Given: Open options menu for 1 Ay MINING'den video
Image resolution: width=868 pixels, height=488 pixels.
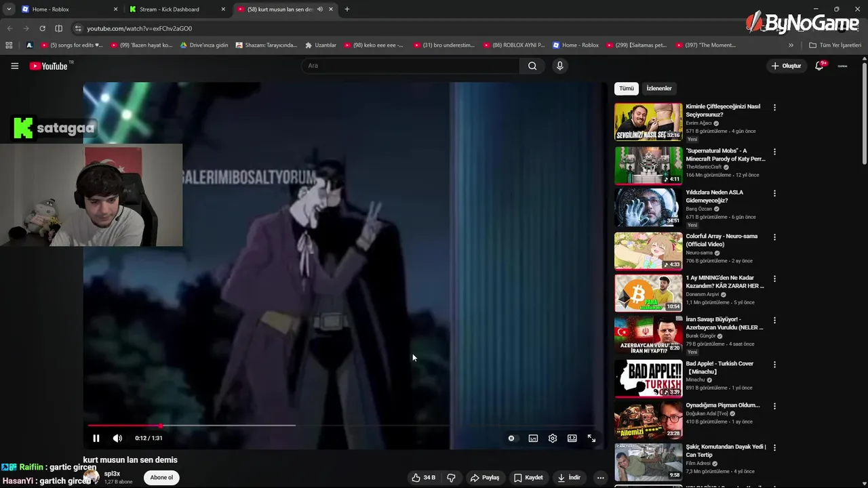Looking at the screenshot, I should (x=774, y=279).
